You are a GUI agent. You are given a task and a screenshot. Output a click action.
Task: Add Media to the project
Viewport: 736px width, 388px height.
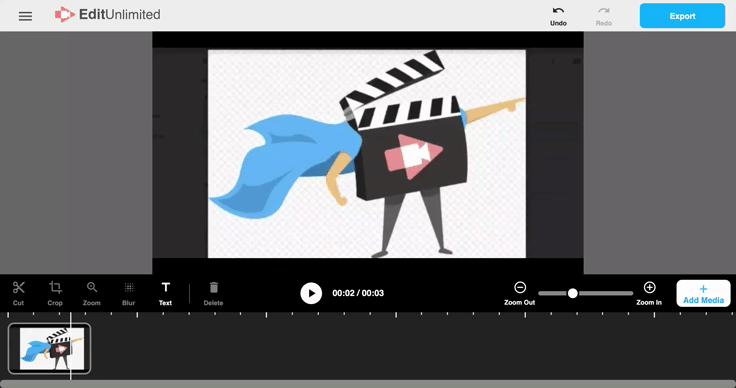point(703,294)
